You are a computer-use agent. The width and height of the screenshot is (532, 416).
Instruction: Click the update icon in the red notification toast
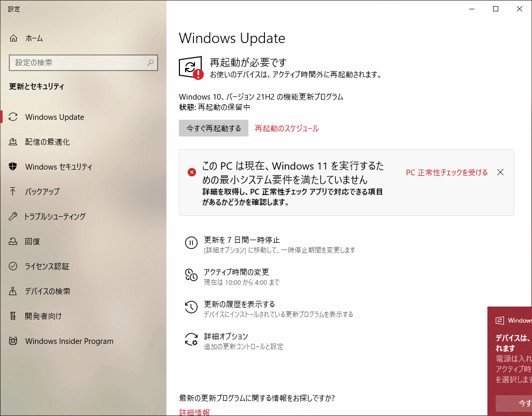(x=499, y=321)
